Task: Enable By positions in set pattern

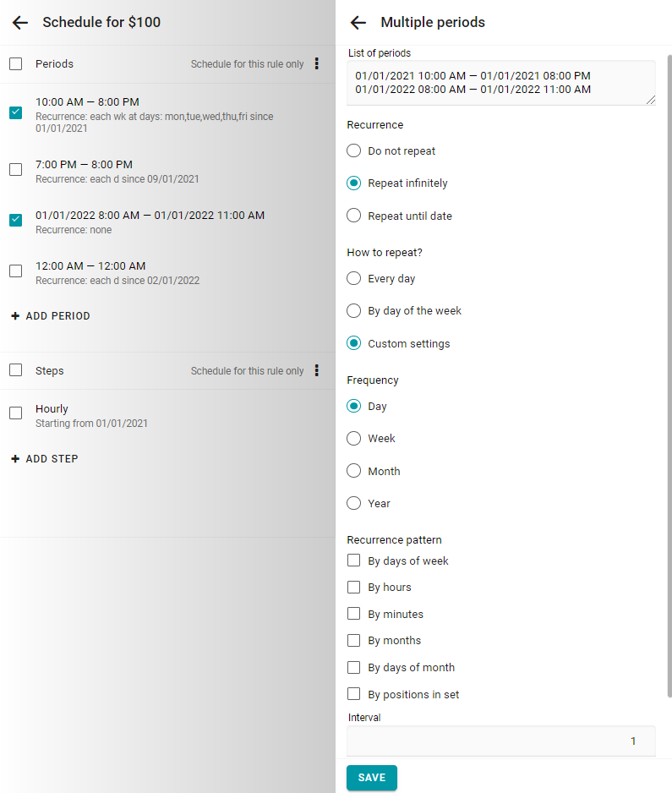Action: 353,694
